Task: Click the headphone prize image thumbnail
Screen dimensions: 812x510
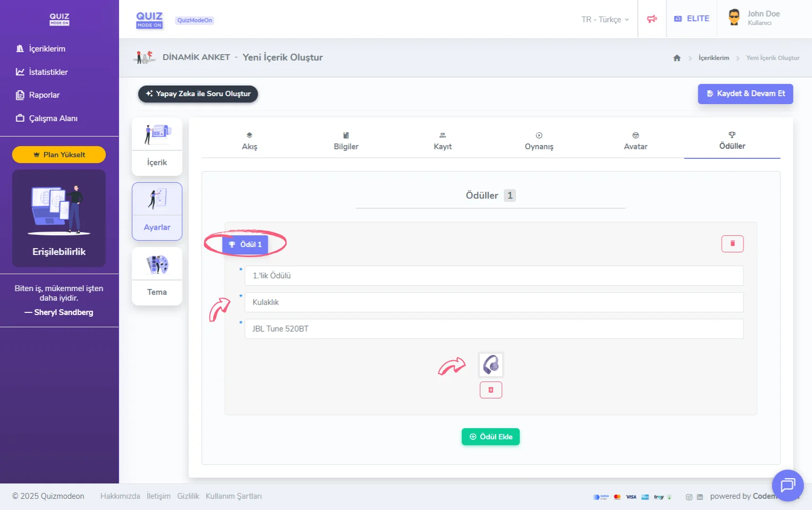Action: tap(490, 365)
